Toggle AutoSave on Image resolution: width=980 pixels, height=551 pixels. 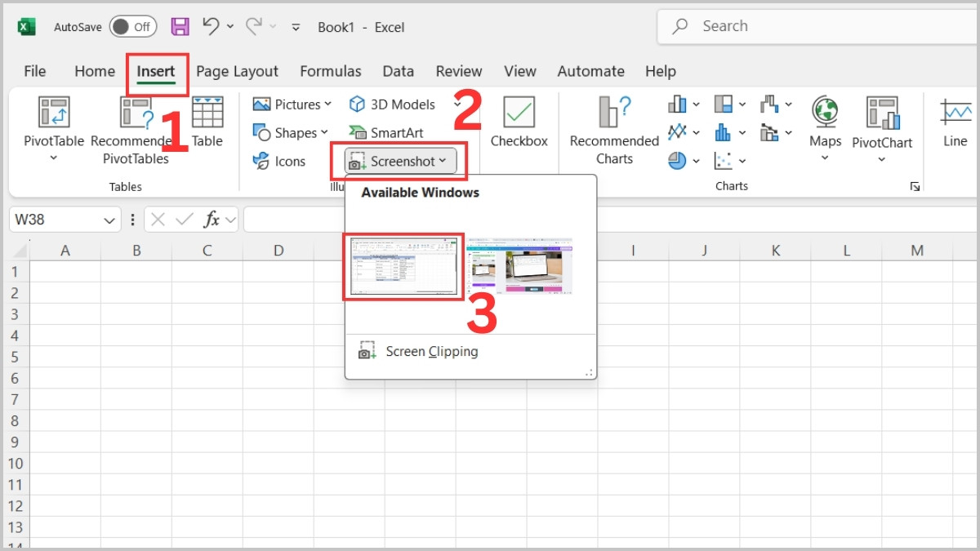pyautogui.click(x=132, y=26)
